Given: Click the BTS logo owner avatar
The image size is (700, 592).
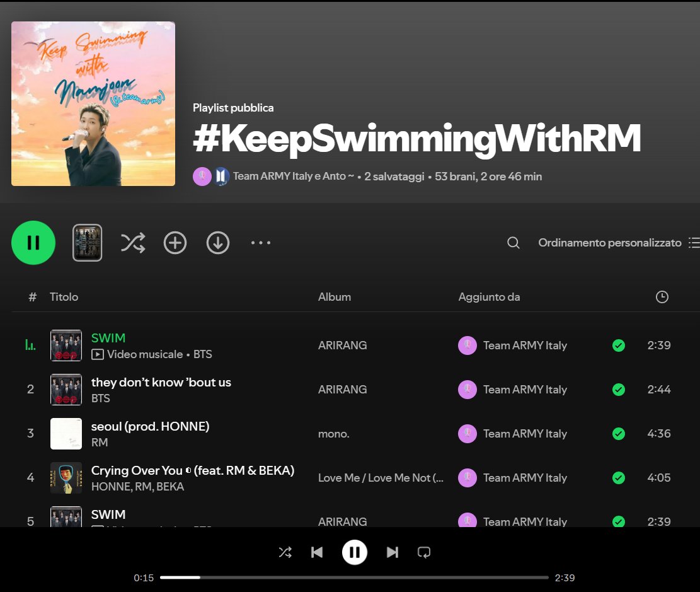Looking at the screenshot, I should click(x=221, y=177).
